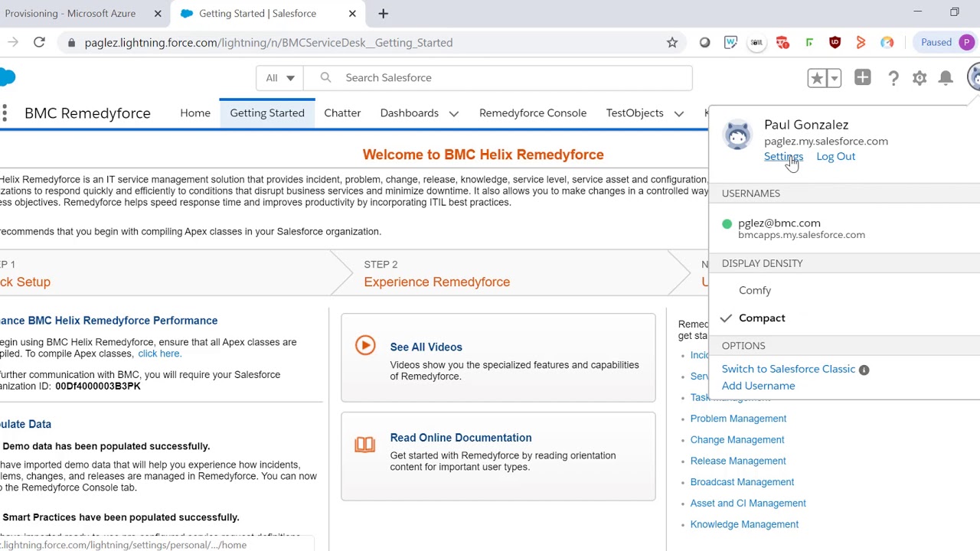Click the search magnifier icon in Salesforce search
Image resolution: width=980 pixels, height=551 pixels.
point(325,77)
